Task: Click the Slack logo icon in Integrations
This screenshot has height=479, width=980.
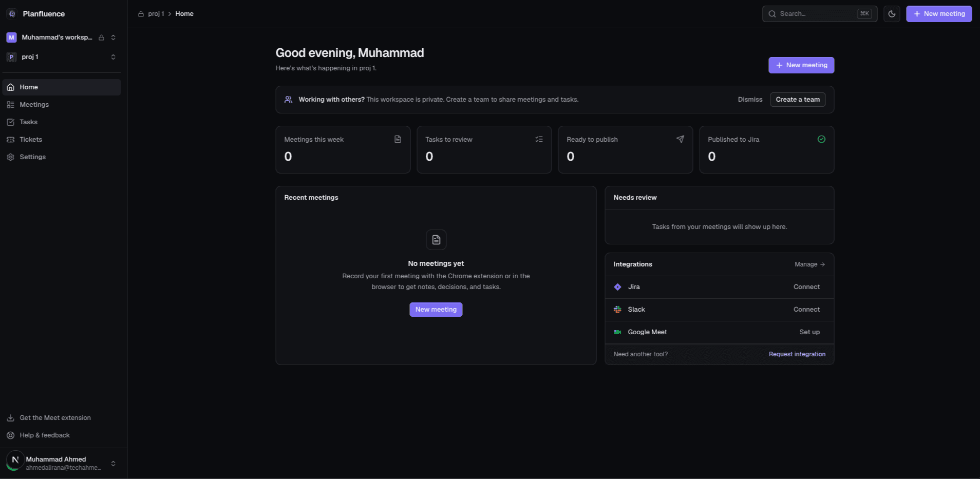Action: click(617, 310)
